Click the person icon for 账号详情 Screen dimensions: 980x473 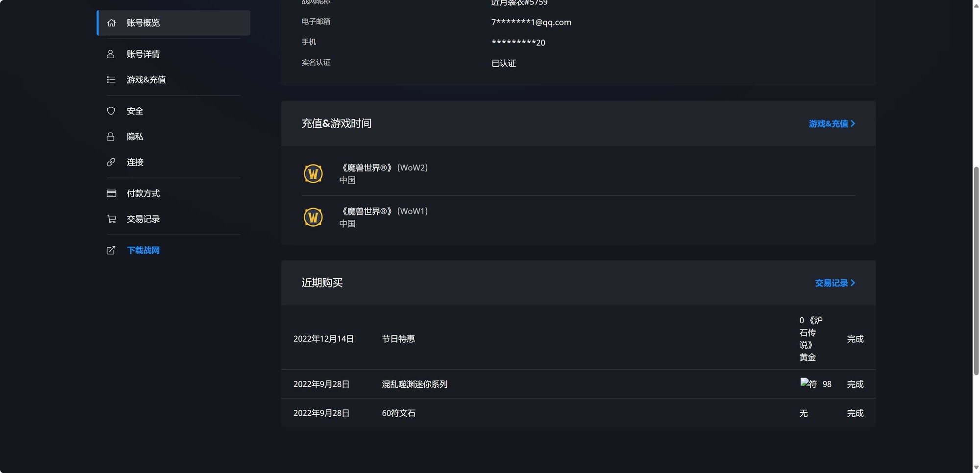tap(111, 54)
